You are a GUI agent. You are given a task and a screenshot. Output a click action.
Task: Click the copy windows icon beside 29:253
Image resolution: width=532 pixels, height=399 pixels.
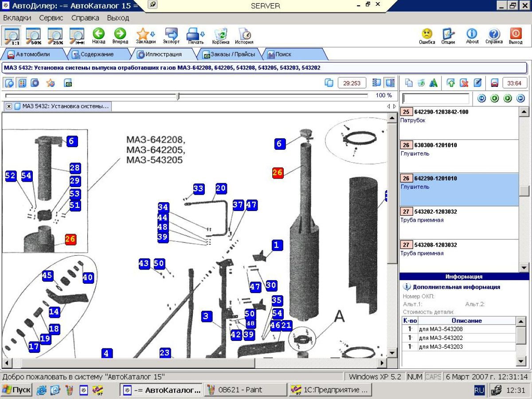pyautogui.click(x=329, y=83)
